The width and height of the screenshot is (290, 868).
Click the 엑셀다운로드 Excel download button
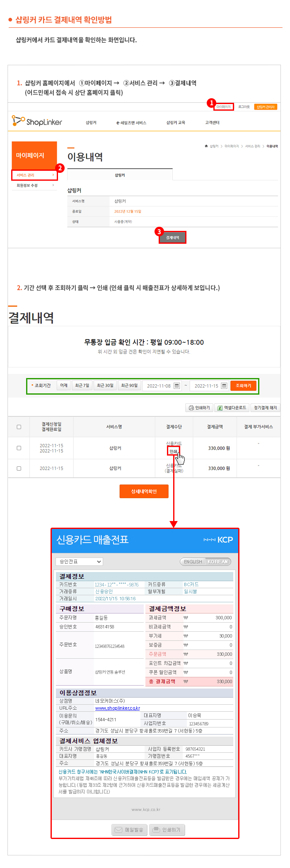point(232,408)
